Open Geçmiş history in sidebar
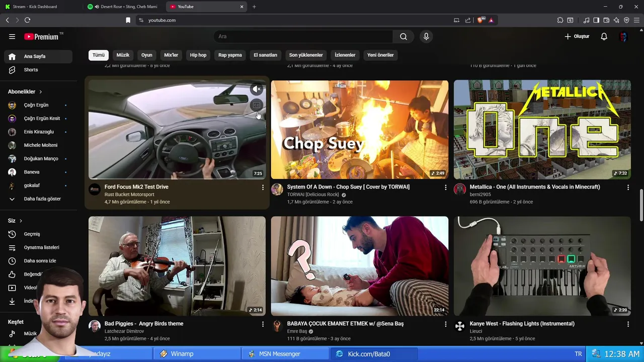The image size is (644, 362). 38,234
